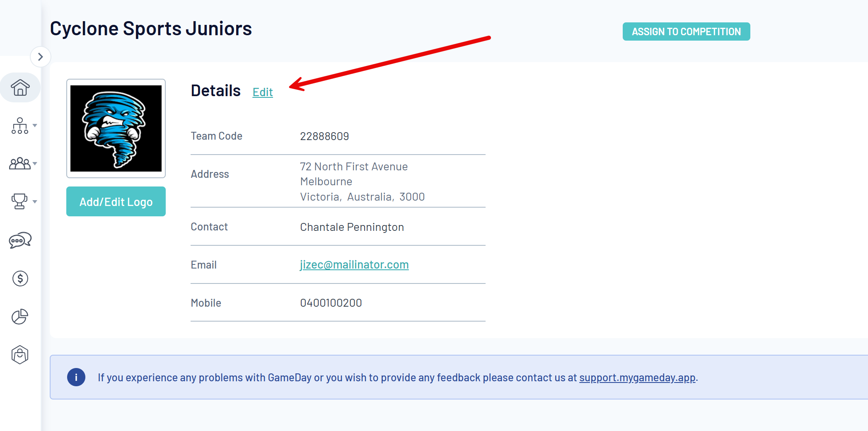Expand dropdown arrow beside hierarchy icon

coord(35,125)
